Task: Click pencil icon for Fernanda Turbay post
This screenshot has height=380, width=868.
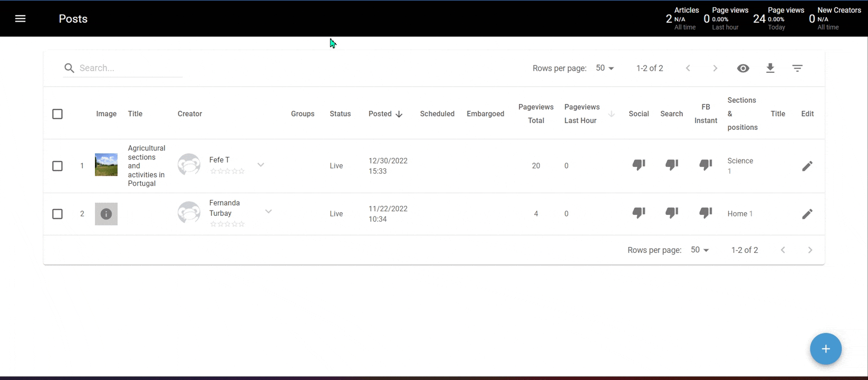Action: click(x=807, y=214)
